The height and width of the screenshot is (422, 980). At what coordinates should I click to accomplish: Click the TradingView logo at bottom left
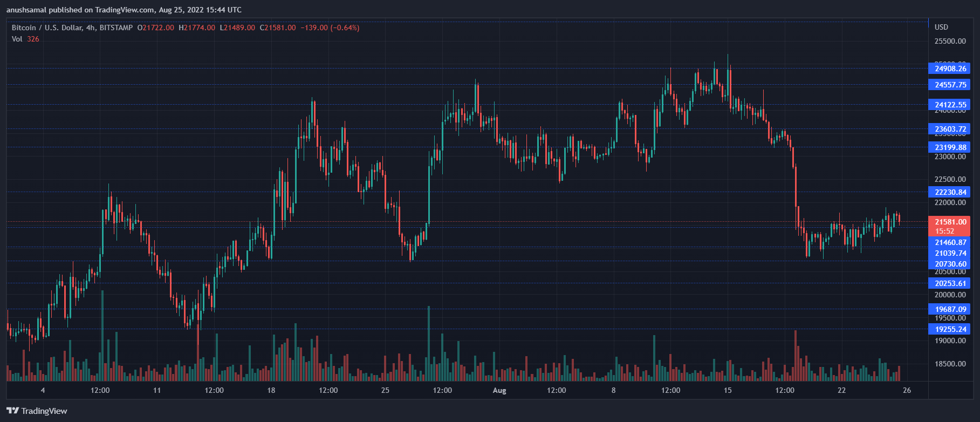point(37,411)
